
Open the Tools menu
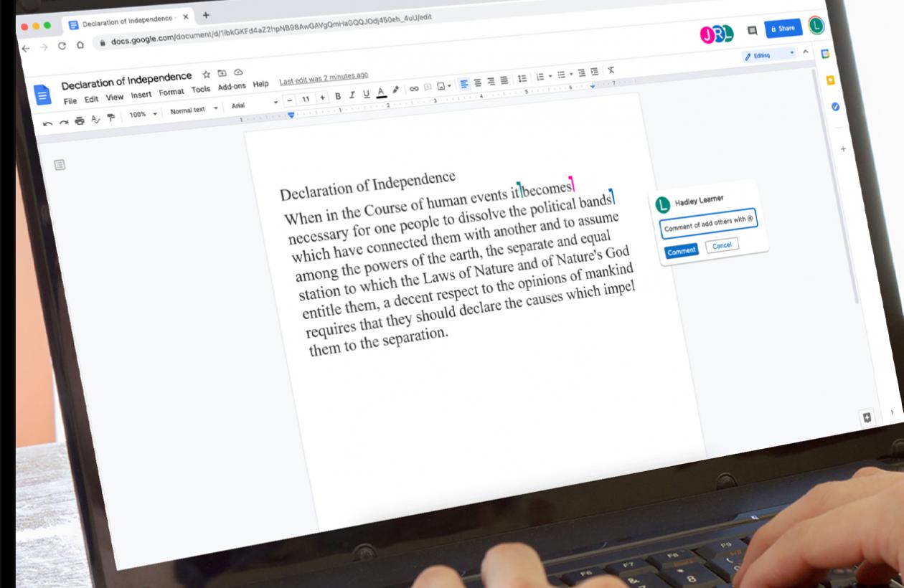click(201, 89)
